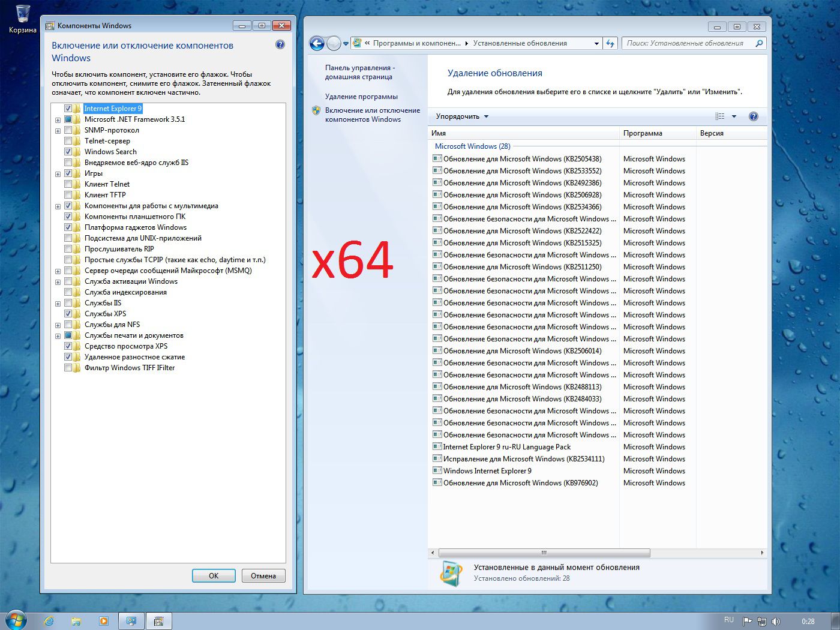Open the Recycle Bin (Корзина) desktop icon
Screen dimensions: 840x630
coord(23,18)
